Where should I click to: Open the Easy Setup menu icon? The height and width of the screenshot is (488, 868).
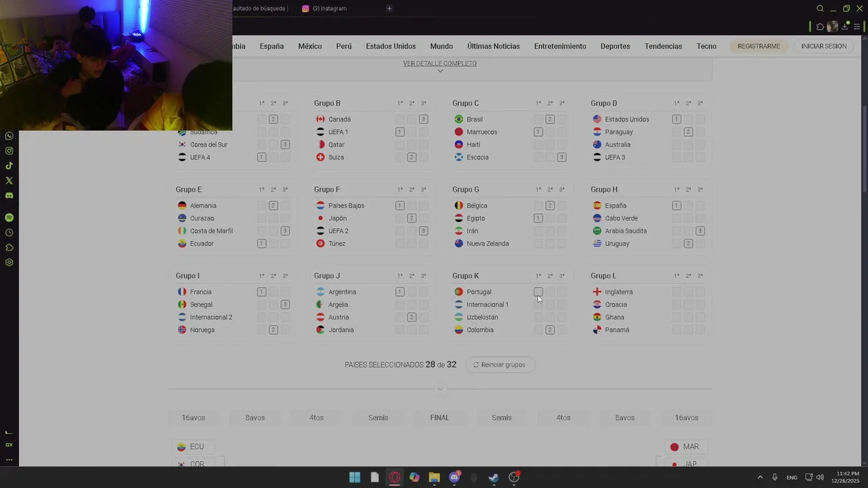tap(856, 27)
